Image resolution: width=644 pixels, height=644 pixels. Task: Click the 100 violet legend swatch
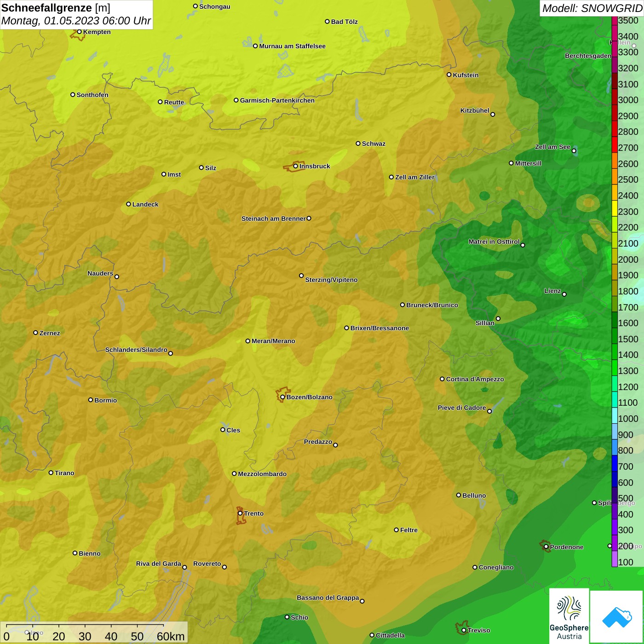point(615,558)
